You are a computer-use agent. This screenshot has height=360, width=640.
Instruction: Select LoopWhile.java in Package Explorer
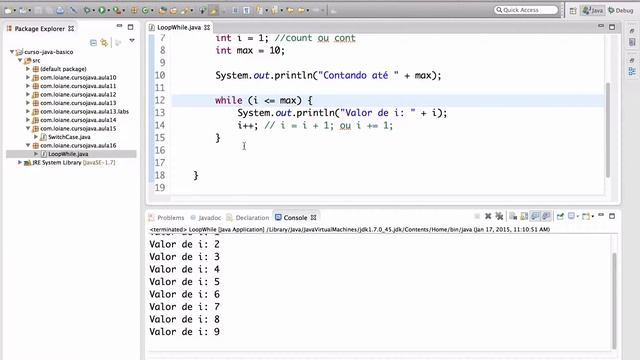point(68,154)
